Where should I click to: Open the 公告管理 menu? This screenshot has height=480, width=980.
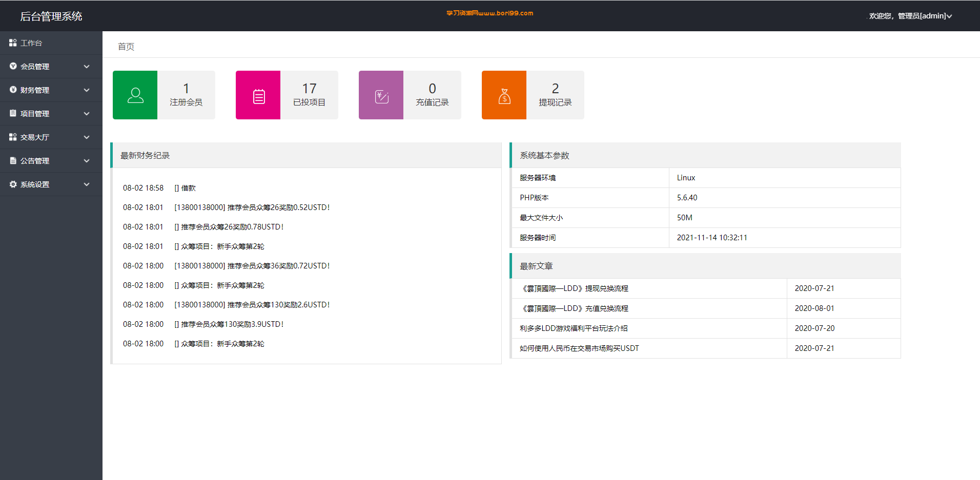coord(51,161)
